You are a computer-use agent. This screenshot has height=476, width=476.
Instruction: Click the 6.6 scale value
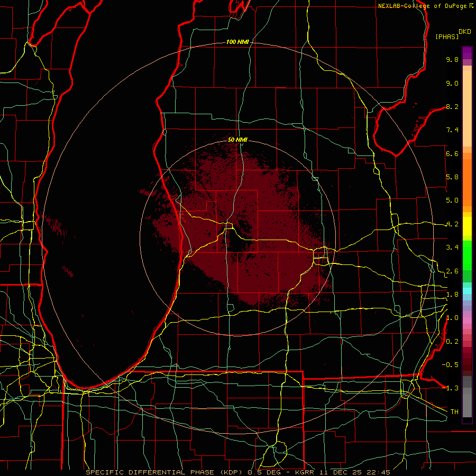pos(452,153)
